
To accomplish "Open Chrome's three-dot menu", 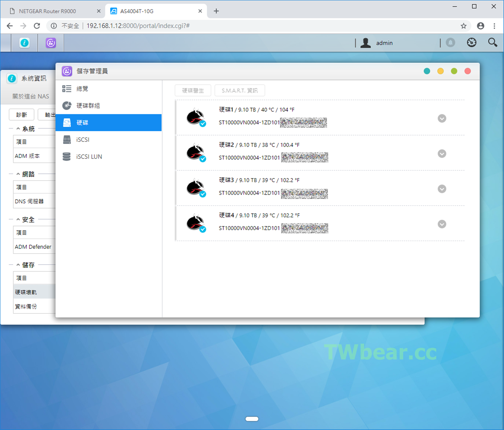I will (x=494, y=26).
